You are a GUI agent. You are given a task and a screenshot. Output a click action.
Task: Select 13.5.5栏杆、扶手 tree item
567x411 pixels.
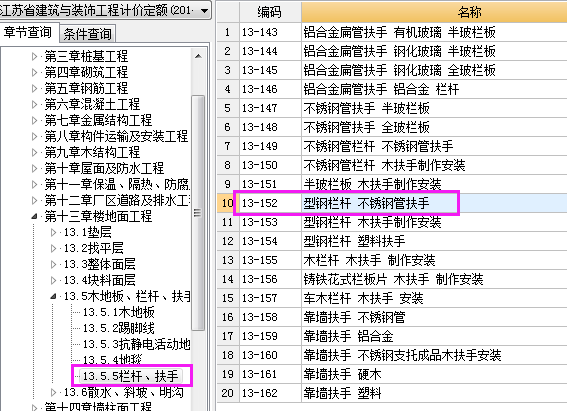coord(131,376)
